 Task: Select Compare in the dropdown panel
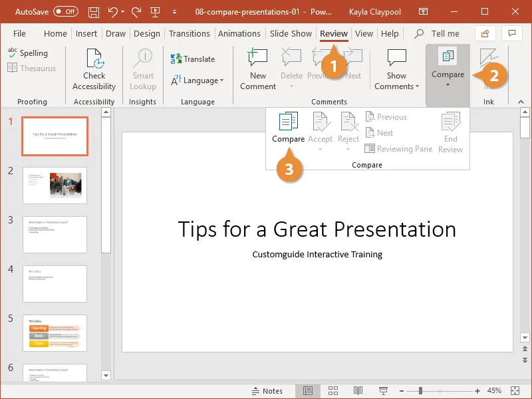click(288, 128)
